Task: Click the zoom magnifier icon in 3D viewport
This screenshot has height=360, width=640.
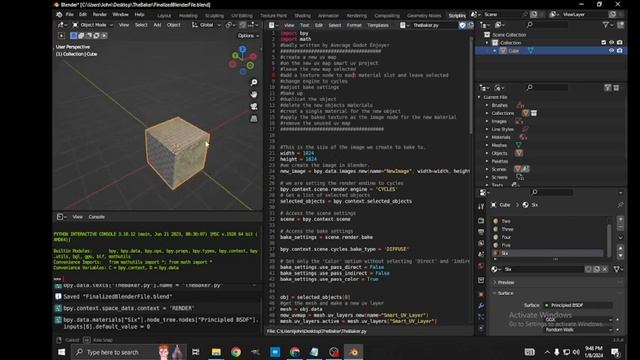Action: click(x=254, y=82)
